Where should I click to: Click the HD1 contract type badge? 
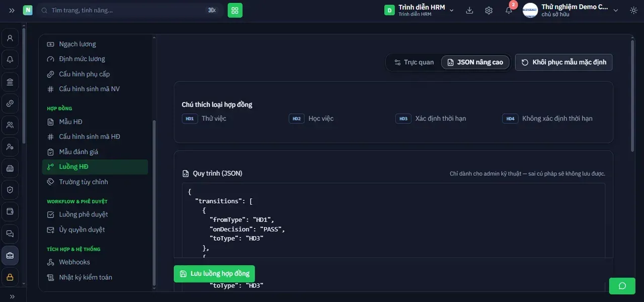(190, 119)
